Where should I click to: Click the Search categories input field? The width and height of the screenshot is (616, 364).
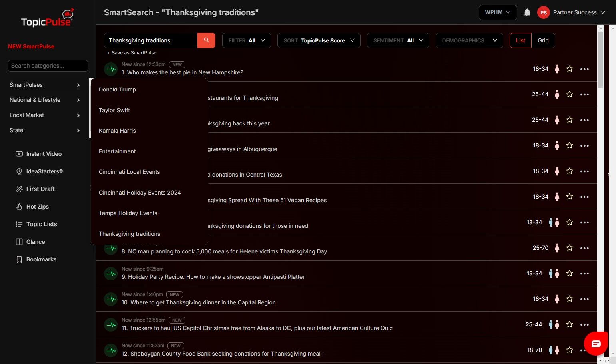point(48,66)
